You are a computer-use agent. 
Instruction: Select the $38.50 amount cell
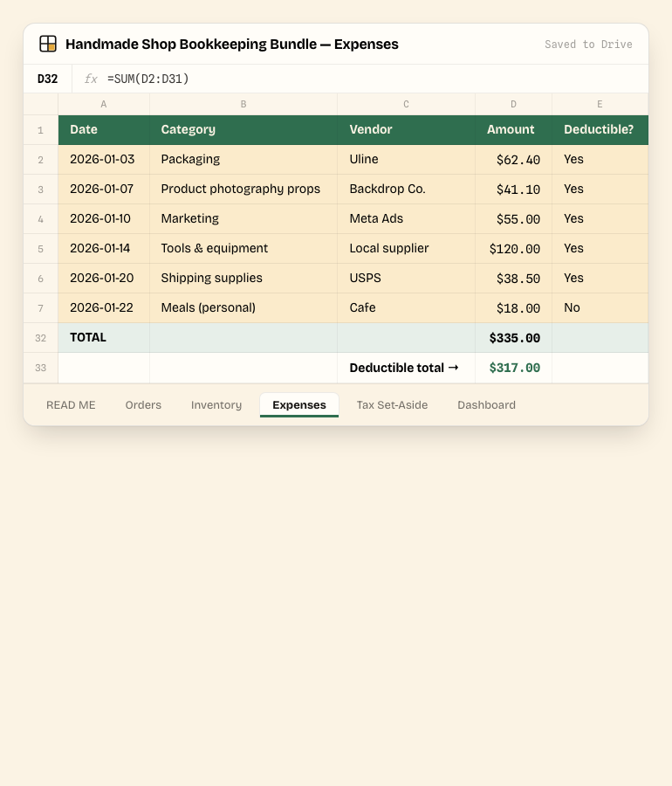tap(513, 278)
